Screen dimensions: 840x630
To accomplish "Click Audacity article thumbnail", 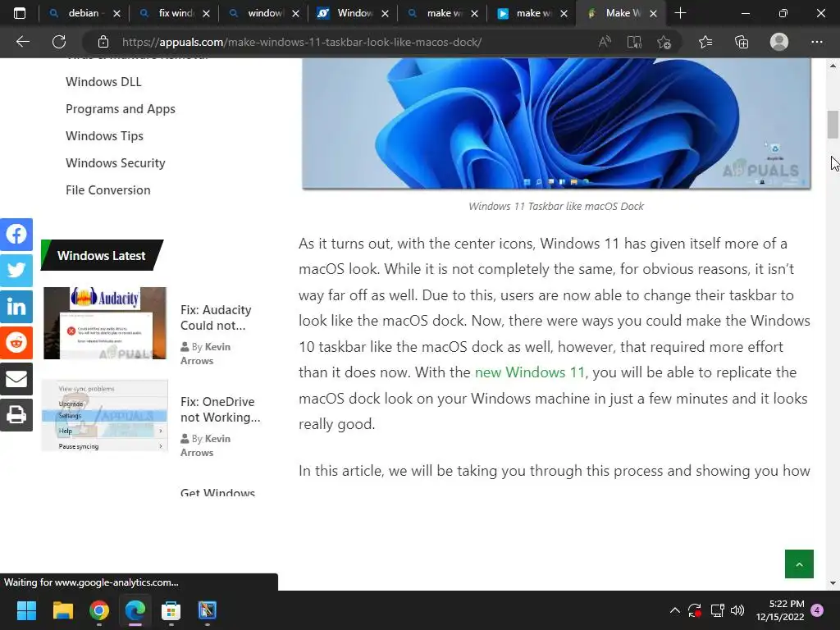I will [x=105, y=323].
